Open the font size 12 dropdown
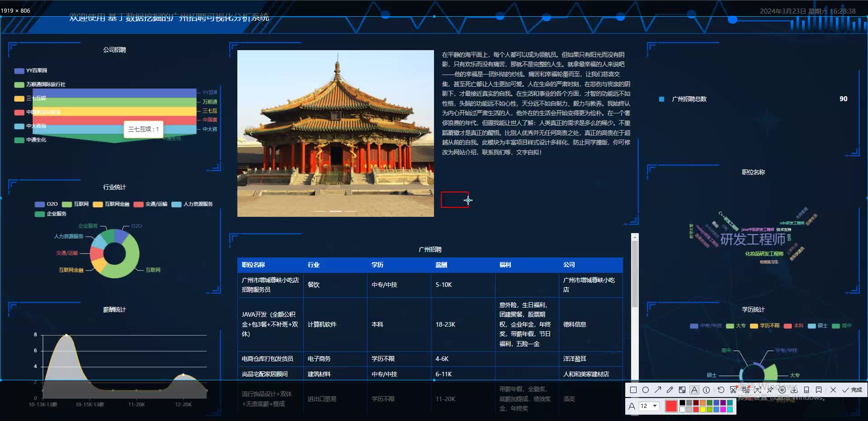868x421 pixels. [x=649, y=406]
